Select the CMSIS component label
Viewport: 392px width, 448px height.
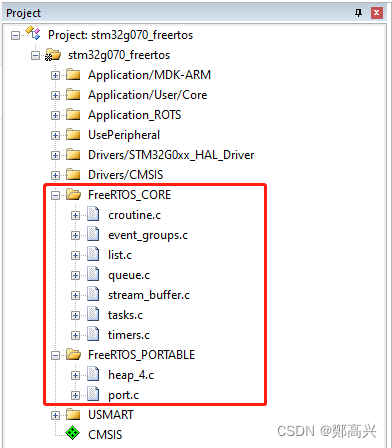105,435
